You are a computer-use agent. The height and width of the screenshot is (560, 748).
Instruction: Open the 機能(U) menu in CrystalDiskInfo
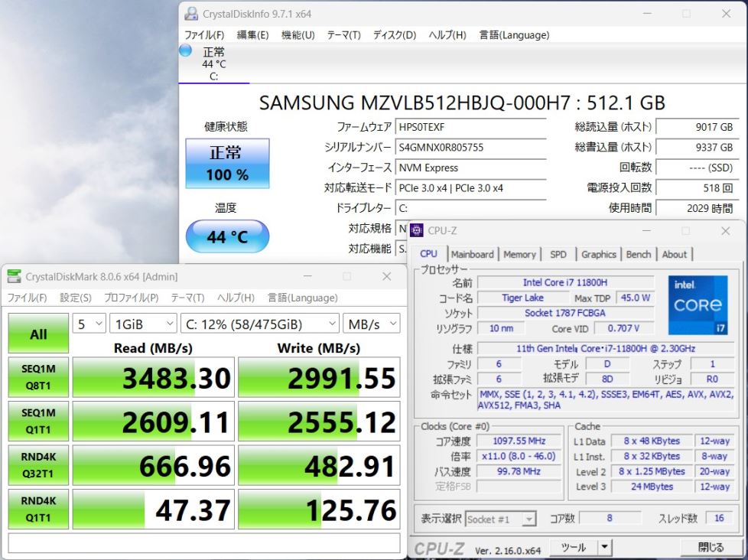pyautogui.click(x=298, y=35)
